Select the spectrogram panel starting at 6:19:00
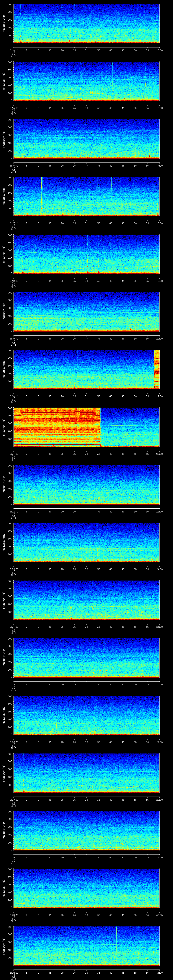Image resolution: width=173 pixels, height=980 pixels. (x=86, y=312)
